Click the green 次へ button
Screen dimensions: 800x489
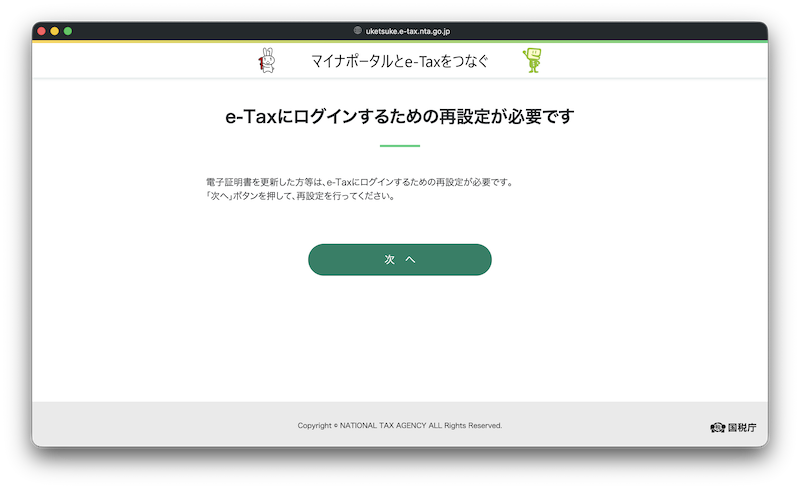point(399,259)
